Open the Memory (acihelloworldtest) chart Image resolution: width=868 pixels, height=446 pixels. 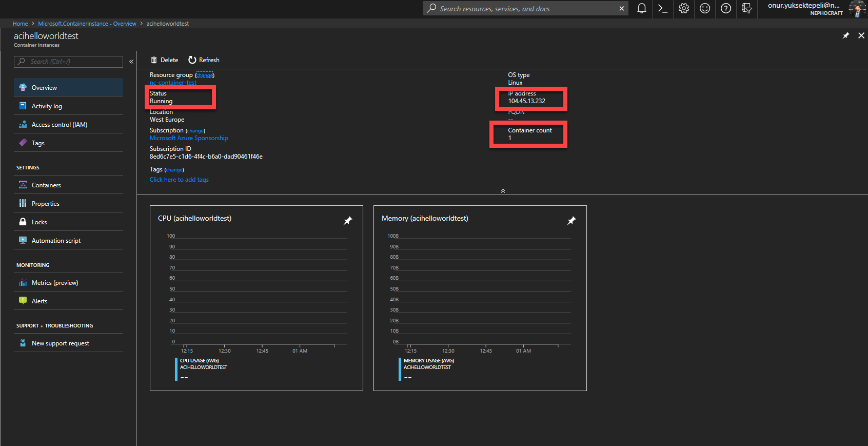[x=480, y=298]
